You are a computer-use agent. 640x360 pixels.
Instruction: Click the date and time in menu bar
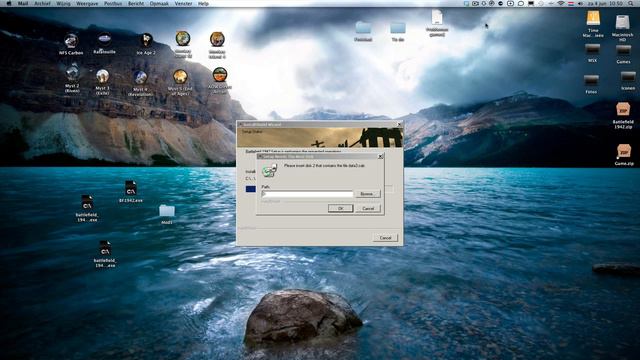(x=605, y=3)
